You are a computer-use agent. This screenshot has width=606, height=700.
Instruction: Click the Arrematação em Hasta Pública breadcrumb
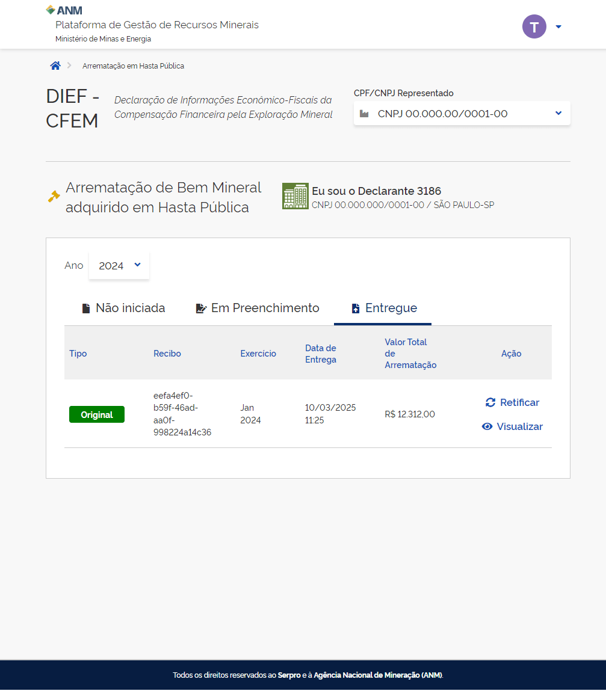pyautogui.click(x=133, y=66)
